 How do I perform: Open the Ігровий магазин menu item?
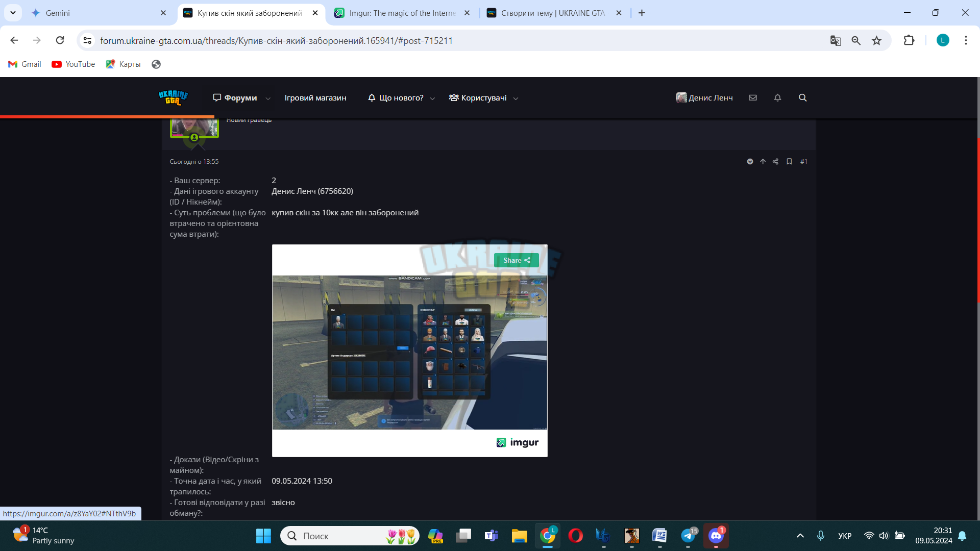315,98
